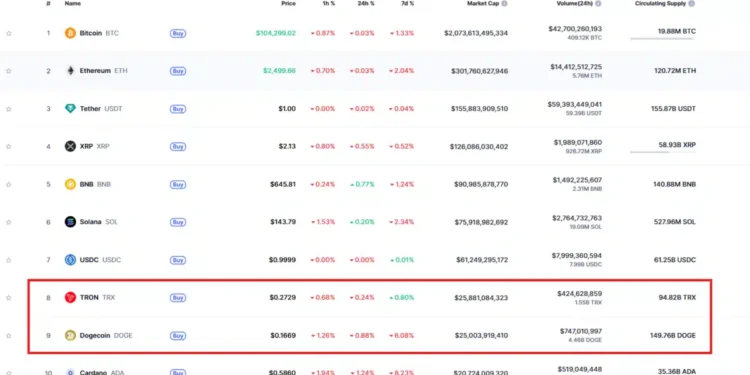Viewport: 750px width, 375px height.
Task: Click Buy button for Solana
Action: coord(178,222)
